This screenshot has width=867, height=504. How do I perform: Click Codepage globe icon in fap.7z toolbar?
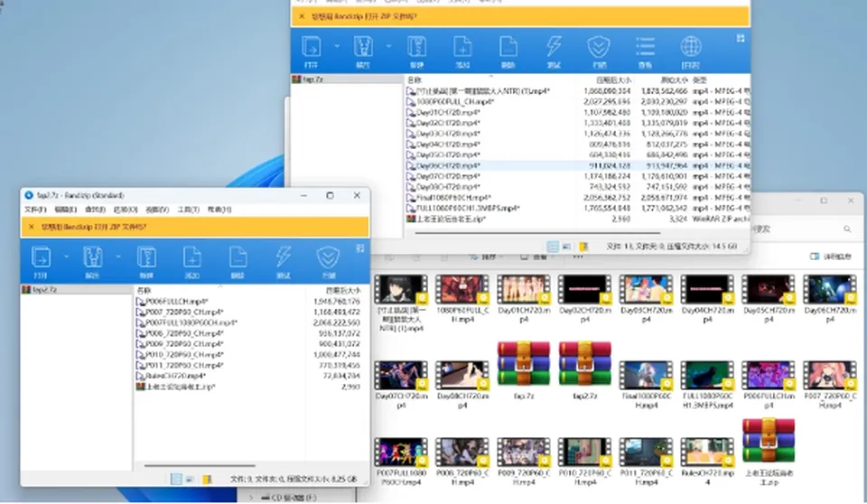[x=691, y=47]
